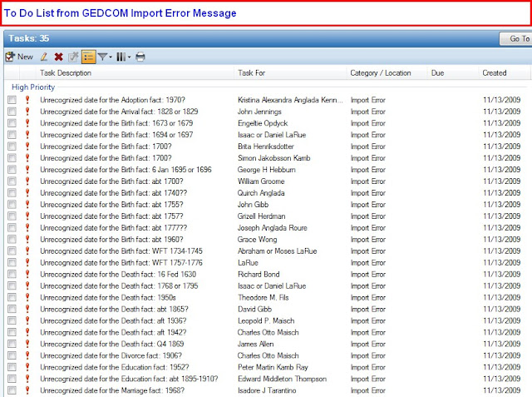Select task 'Death fact: 16 Fed 1630'
The image size is (532, 397).
(118, 275)
